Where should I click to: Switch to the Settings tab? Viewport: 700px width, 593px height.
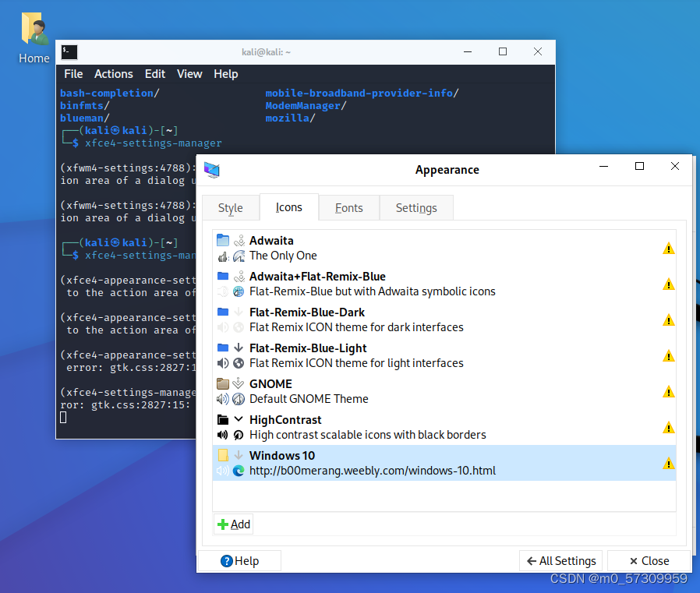click(416, 208)
